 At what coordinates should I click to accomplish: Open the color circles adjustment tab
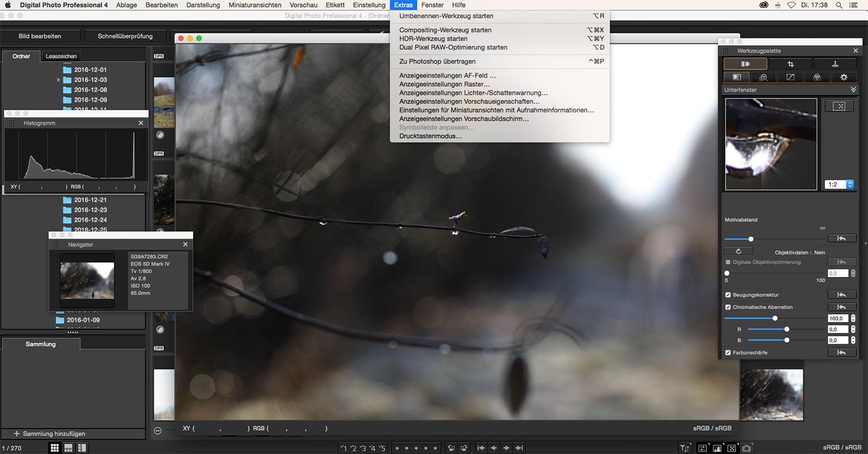817,77
